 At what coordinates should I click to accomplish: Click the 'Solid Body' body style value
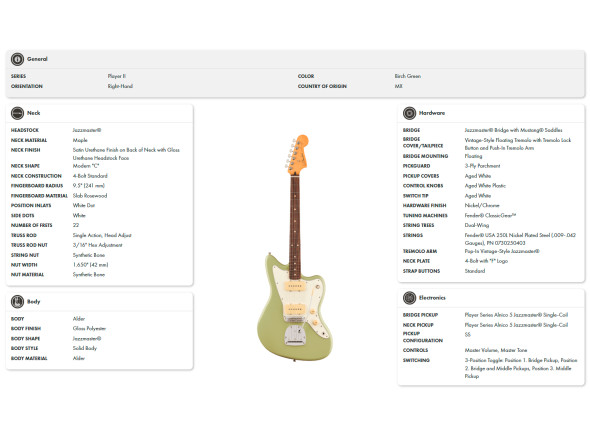click(85, 348)
